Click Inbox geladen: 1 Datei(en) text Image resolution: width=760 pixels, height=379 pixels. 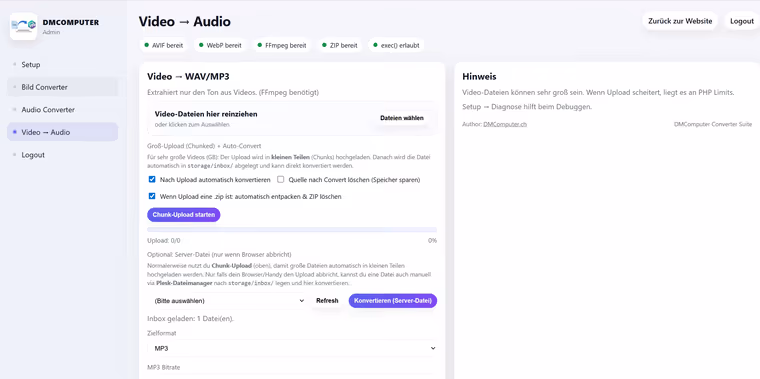(190, 318)
